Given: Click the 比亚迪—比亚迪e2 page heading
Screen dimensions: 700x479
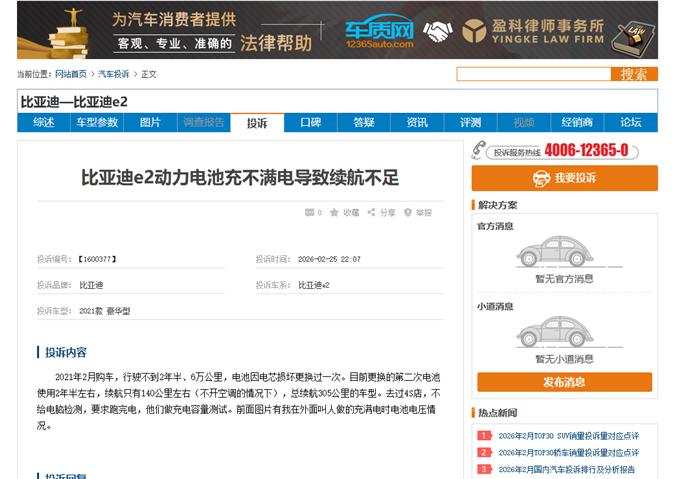Looking at the screenshot, I should [74, 102].
